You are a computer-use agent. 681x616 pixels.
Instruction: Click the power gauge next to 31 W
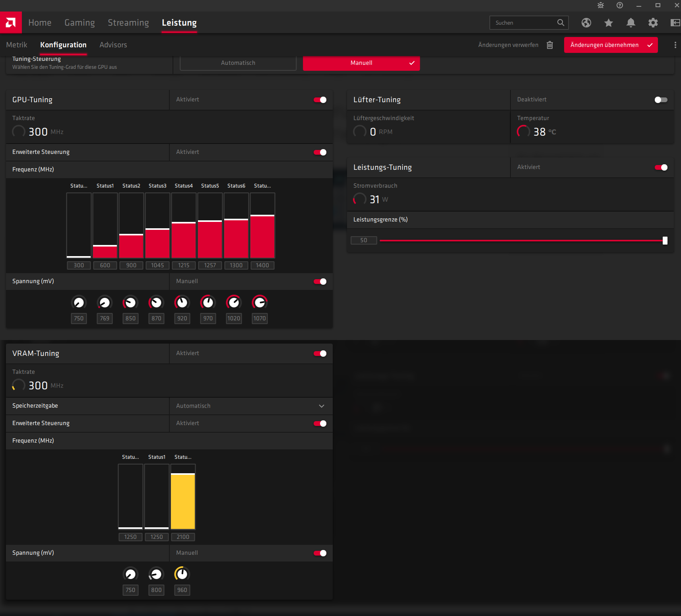pos(360,199)
